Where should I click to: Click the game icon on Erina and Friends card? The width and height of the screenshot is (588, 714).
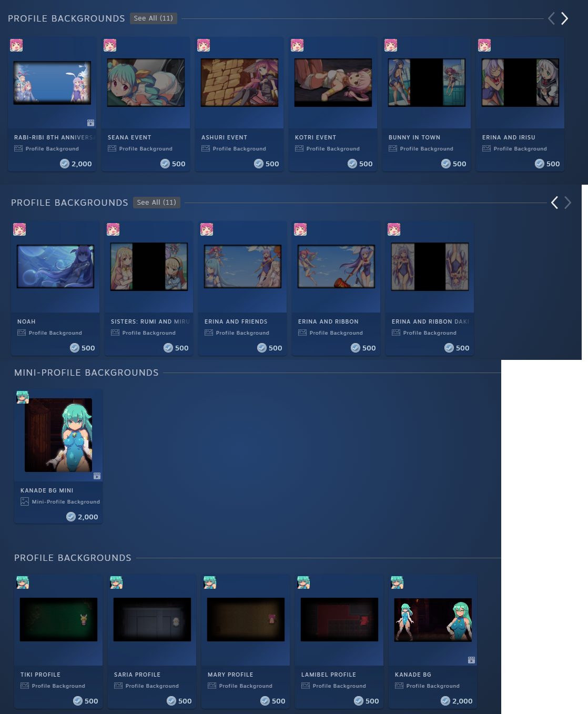(x=207, y=229)
